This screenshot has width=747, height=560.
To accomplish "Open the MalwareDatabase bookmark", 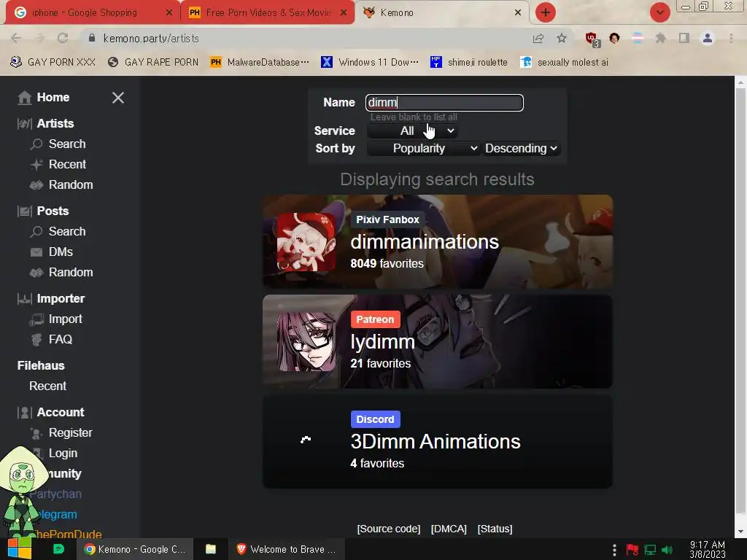I will coord(260,63).
